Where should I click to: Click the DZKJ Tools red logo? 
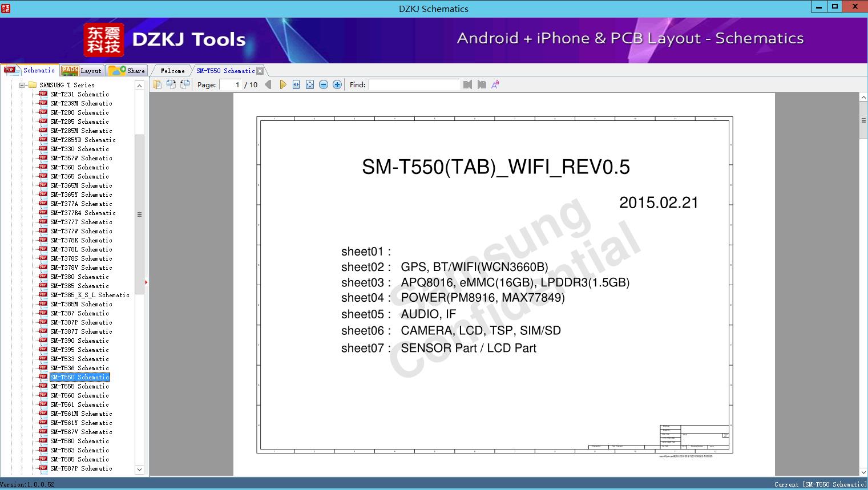pyautogui.click(x=103, y=40)
